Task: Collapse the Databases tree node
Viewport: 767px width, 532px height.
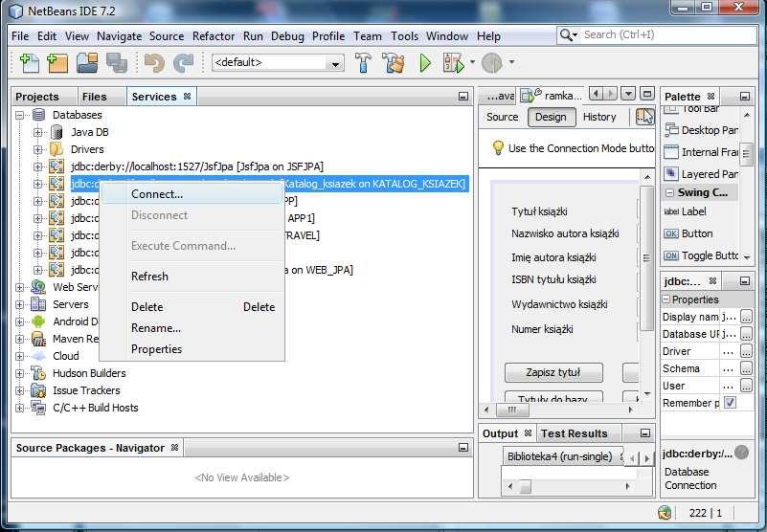Action: (x=19, y=116)
